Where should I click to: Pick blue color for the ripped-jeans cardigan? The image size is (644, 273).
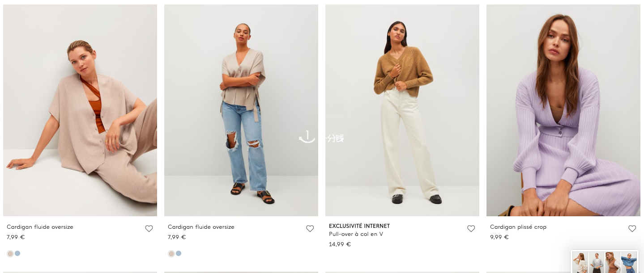179,253
